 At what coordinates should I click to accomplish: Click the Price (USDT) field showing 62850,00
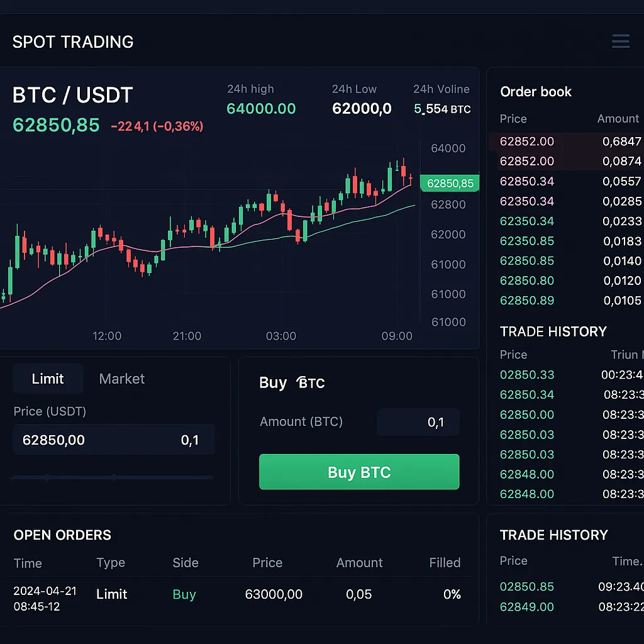[114, 440]
